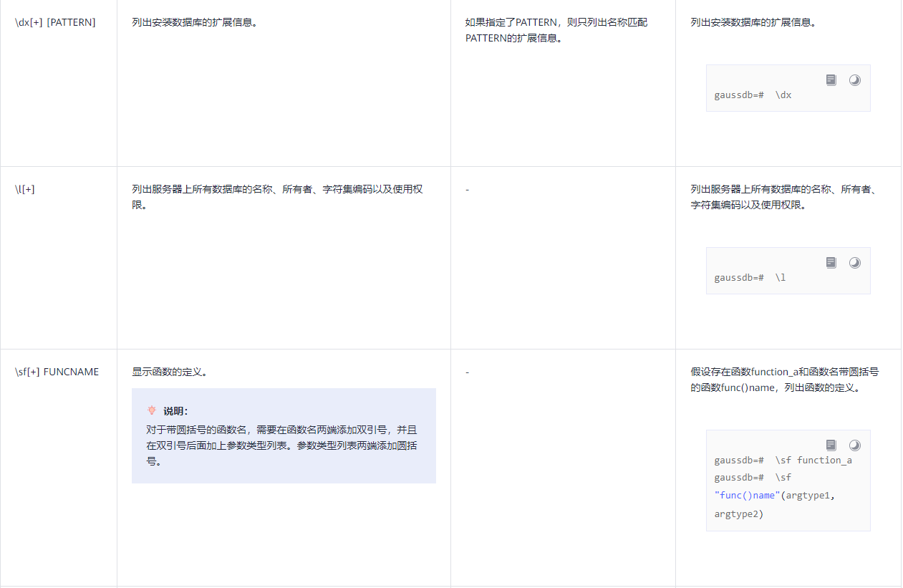Copy the \l code block
The height and width of the screenshot is (588, 903).
831,263
